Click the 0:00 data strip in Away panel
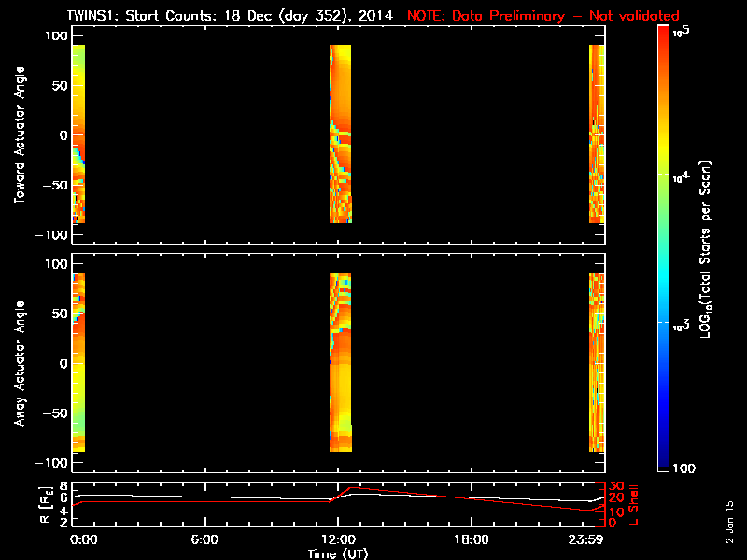Image resolution: width=747 pixels, height=560 pixels. [x=78, y=362]
